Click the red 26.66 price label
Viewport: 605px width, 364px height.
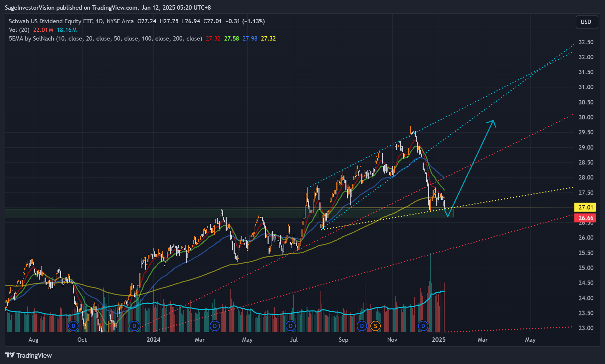pos(585,218)
